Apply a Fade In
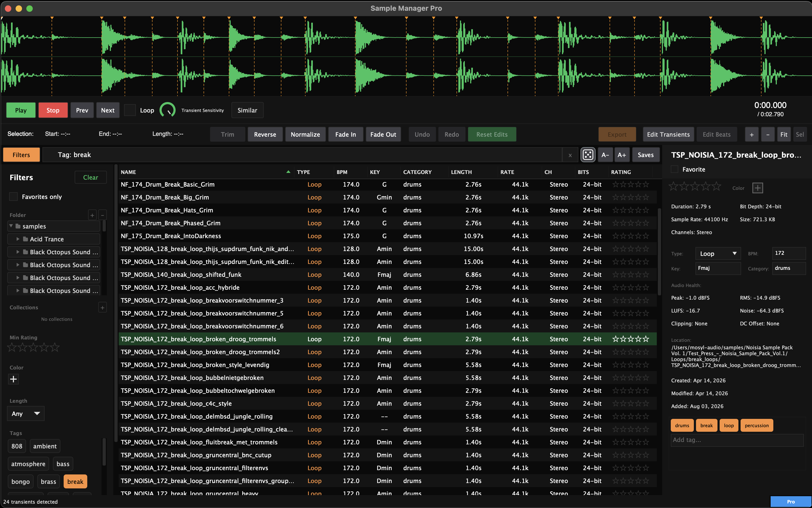This screenshot has height=508, width=812. point(346,135)
